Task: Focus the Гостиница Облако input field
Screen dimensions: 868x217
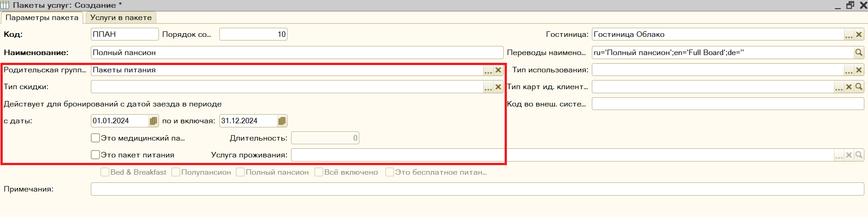Action: 718,35
